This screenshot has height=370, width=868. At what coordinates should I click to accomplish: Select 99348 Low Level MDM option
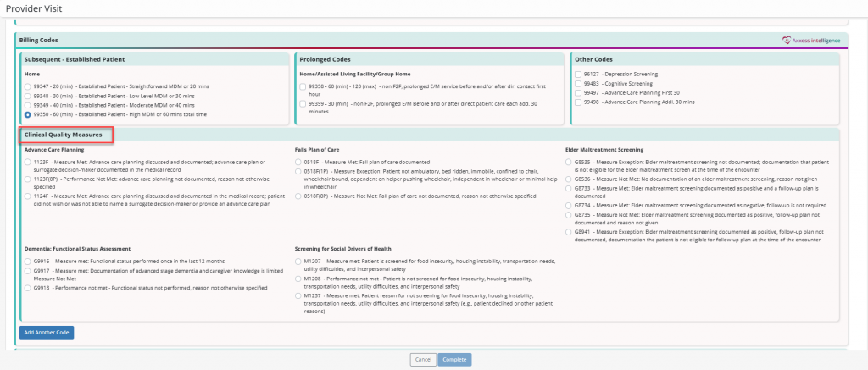click(x=28, y=96)
